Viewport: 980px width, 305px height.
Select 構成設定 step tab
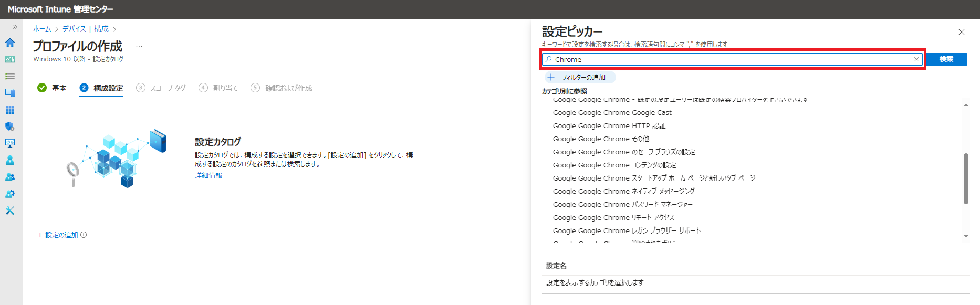point(101,88)
